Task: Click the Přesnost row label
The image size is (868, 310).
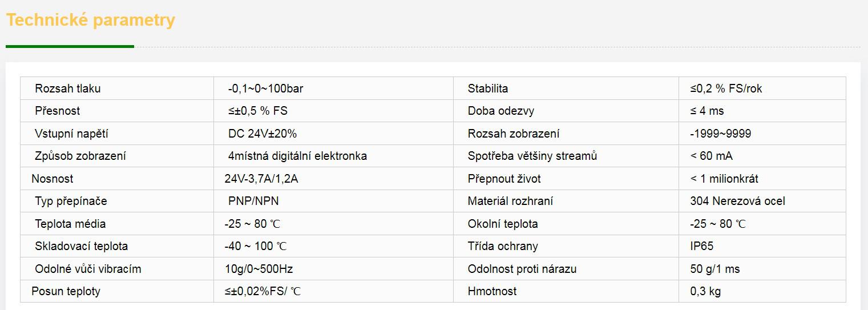Action: tap(57, 111)
